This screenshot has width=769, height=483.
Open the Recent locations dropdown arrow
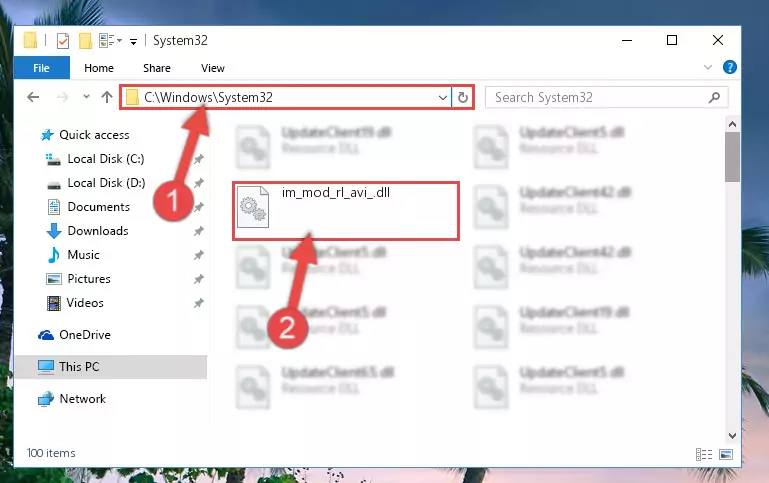click(86, 97)
